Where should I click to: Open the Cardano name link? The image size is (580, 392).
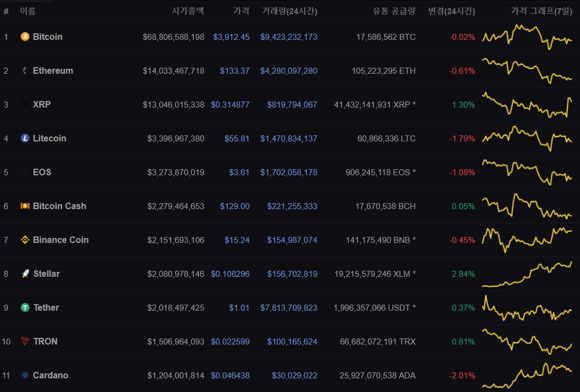click(51, 375)
